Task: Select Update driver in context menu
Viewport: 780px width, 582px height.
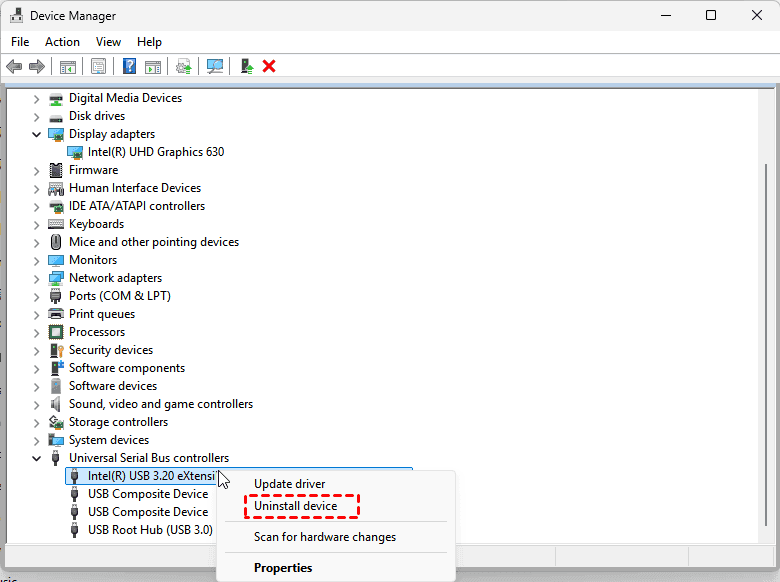Action: (x=289, y=484)
